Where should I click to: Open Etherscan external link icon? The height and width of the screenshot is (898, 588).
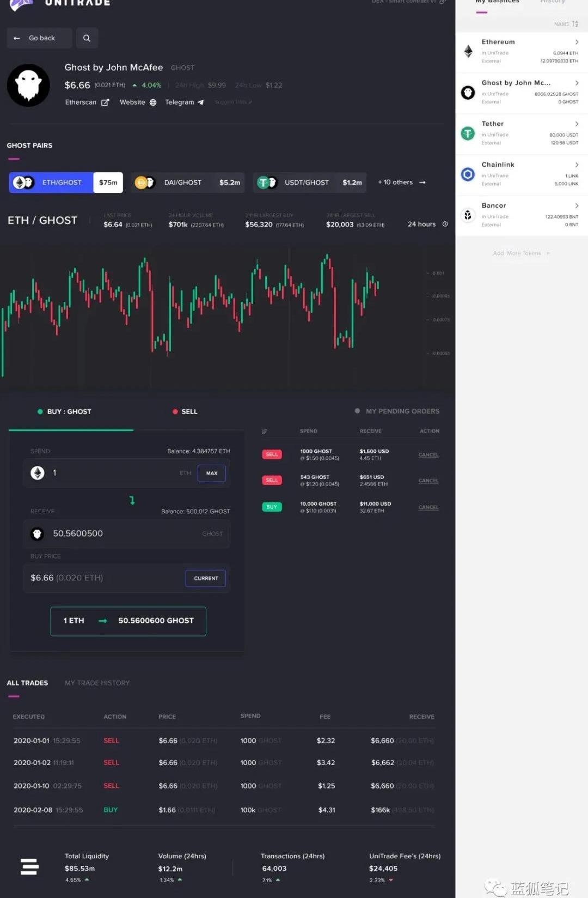pyautogui.click(x=105, y=102)
